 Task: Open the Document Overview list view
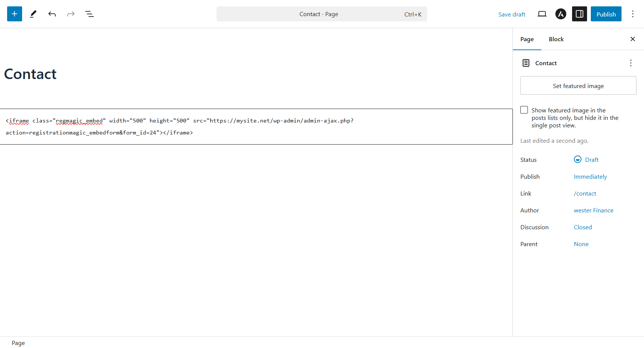coord(90,14)
